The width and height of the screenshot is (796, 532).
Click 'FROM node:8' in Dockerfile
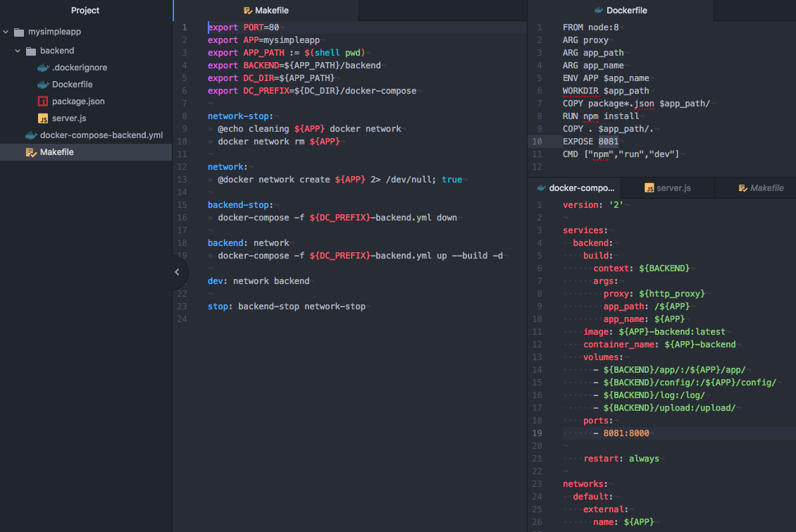click(590, 27)
